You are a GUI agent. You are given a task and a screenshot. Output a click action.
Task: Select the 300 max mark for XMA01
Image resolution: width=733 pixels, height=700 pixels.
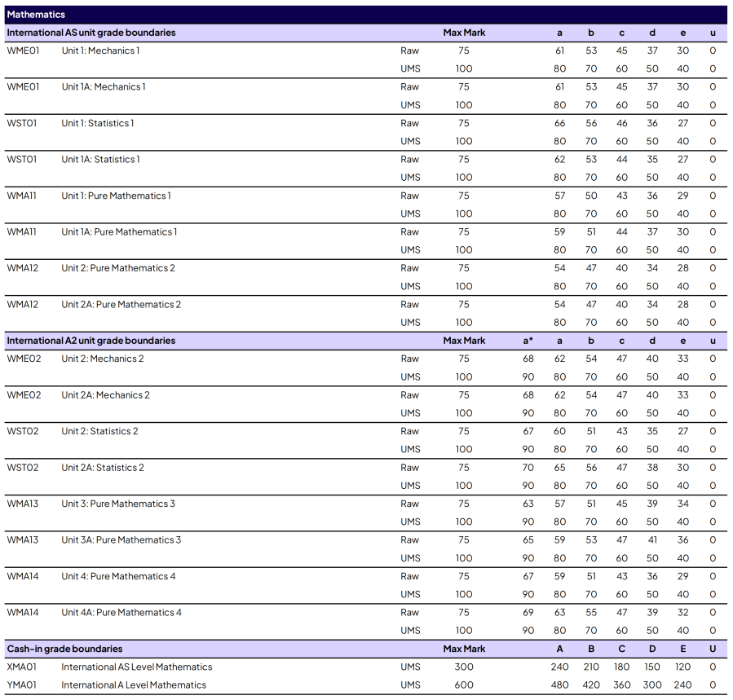point(464,667)
